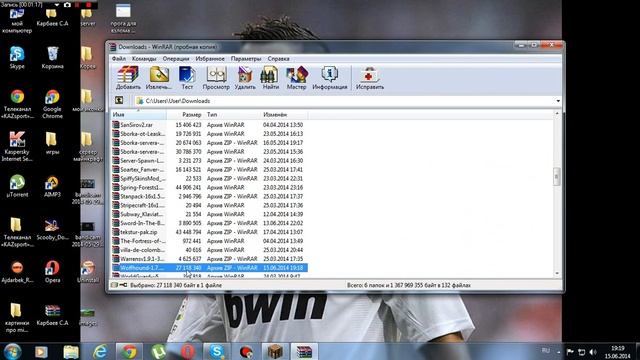640x360 pixels.
Task: Go up one folder in WinRAR
Action: (119, 100)
